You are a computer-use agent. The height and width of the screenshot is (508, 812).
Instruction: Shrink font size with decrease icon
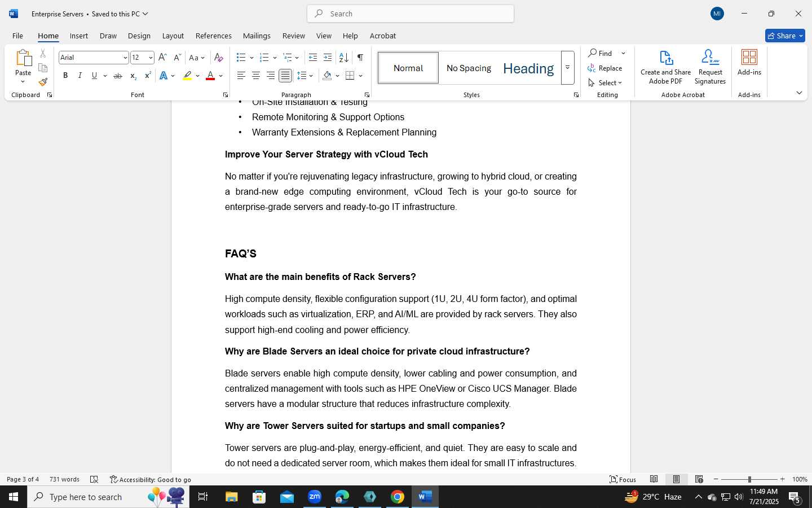tap(177, 58)
